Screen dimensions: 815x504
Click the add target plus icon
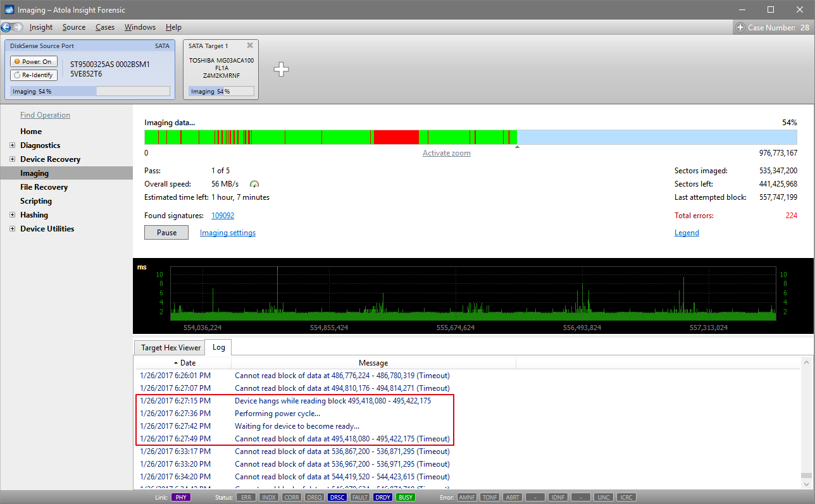coord(281,70)
